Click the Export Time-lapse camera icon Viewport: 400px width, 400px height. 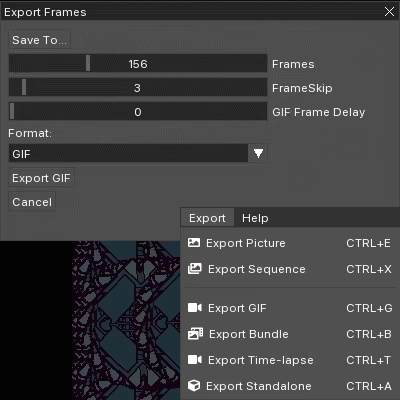(x=195, y=360)
